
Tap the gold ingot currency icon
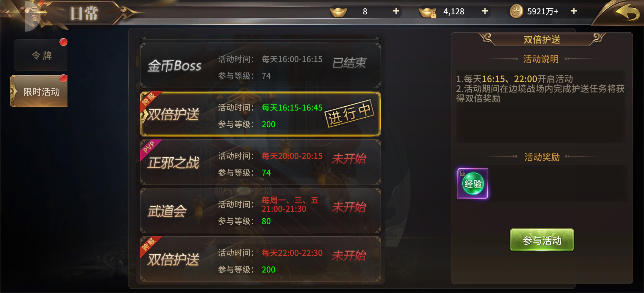pos(338,12)
